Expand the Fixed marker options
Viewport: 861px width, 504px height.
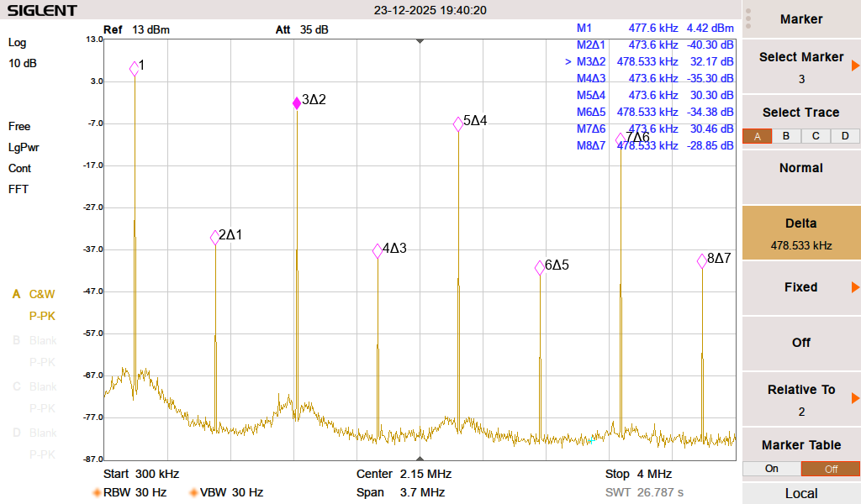click(800, 287)
